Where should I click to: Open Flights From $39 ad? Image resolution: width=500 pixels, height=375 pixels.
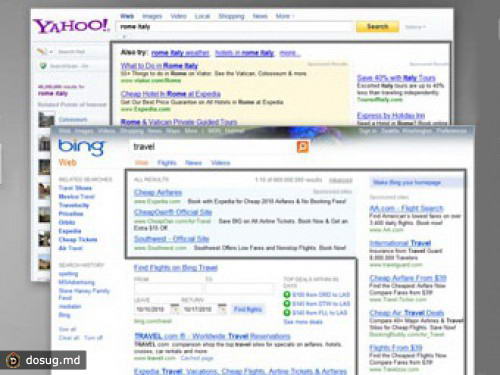tap(396, 348)
